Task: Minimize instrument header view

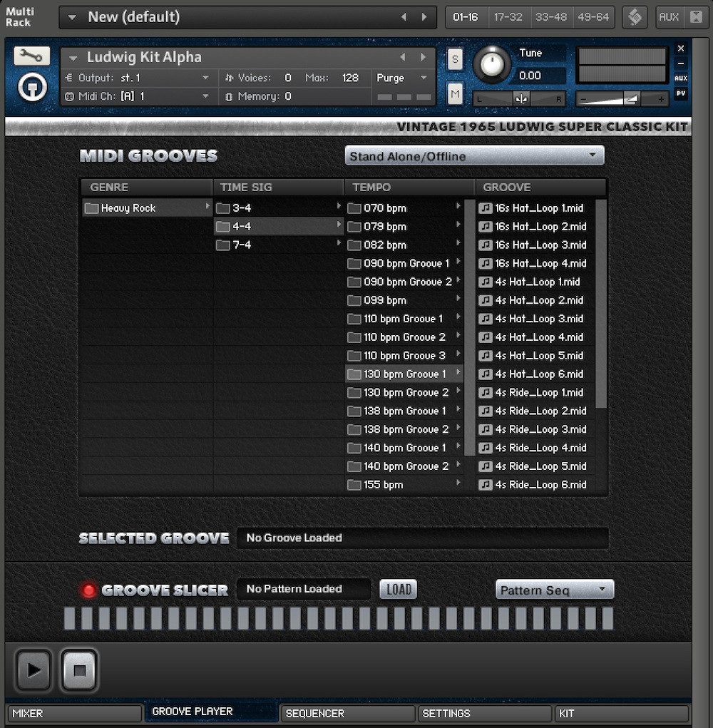Action: [680, 63]
